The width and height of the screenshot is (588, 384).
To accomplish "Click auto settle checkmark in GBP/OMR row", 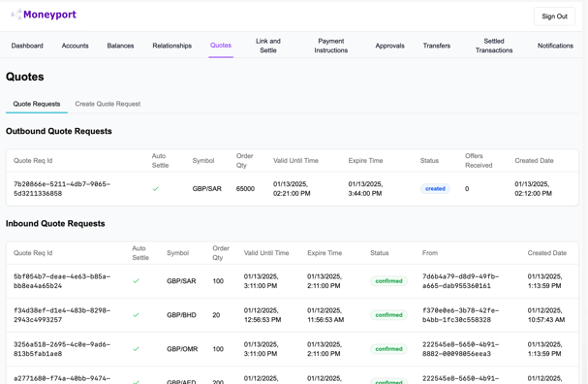I will click(136, 349).
